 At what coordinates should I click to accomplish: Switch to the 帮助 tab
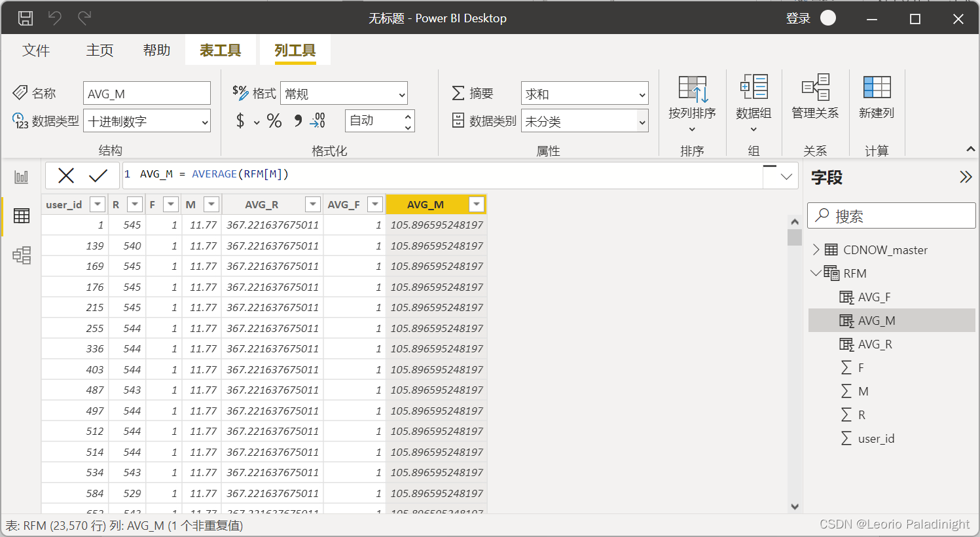[156, 50]
